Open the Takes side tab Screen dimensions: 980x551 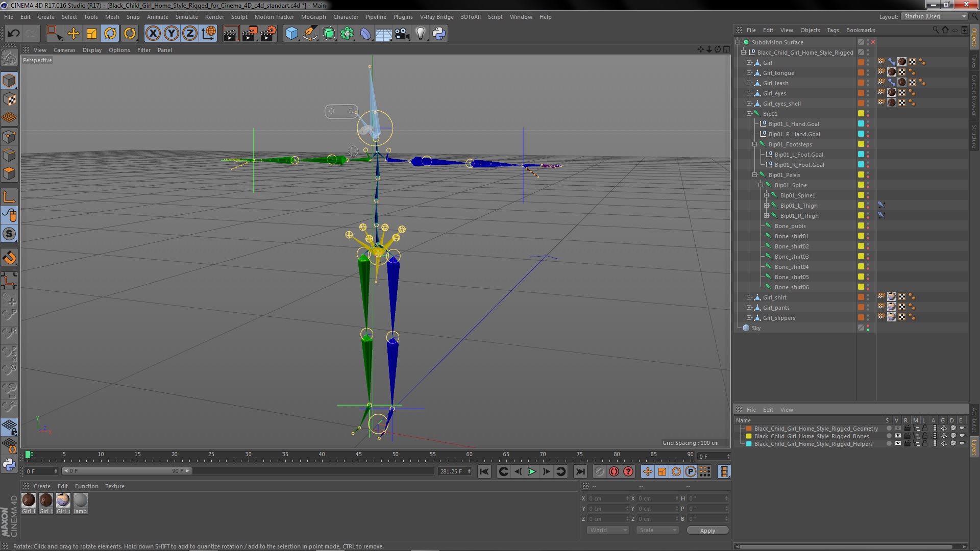point(974,61)
